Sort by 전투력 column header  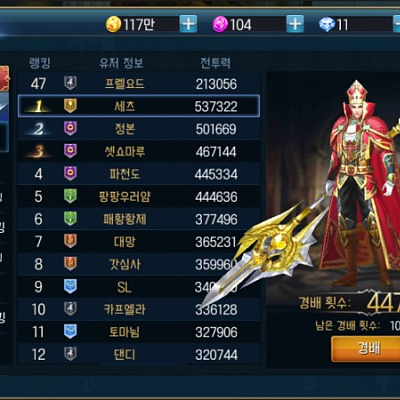(215, 63)
